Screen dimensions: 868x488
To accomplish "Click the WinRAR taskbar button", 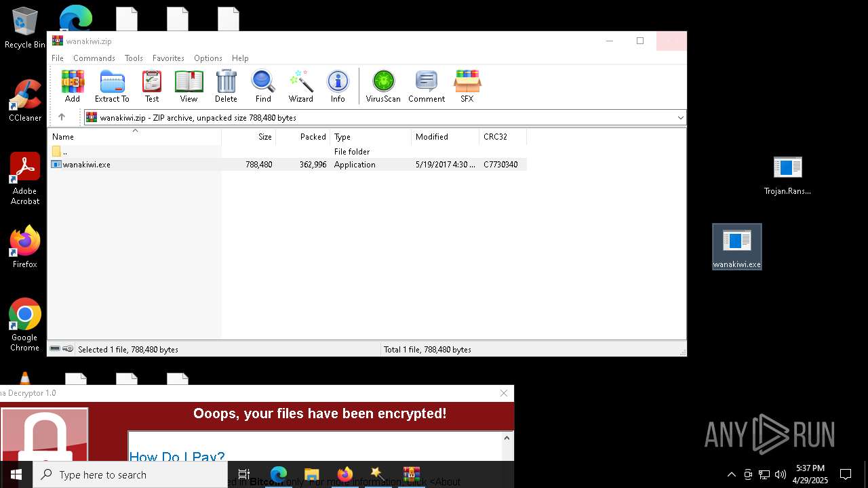I will tap(412, 474).
